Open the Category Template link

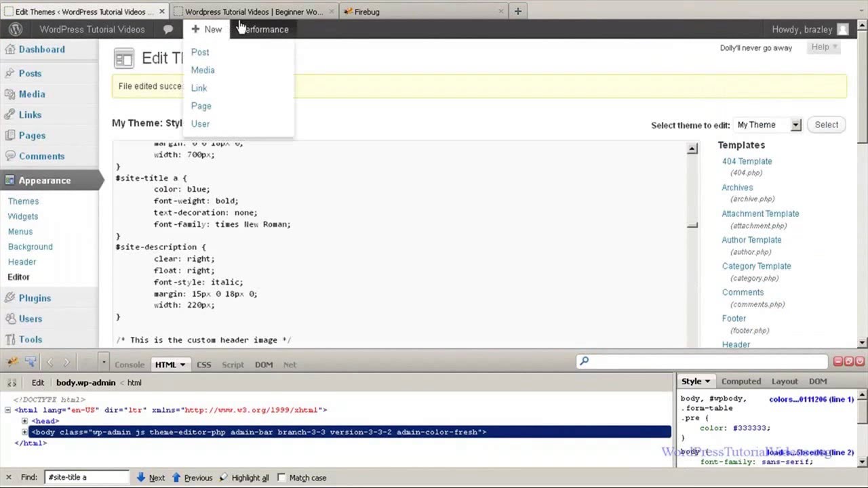[x=756, y=266]
